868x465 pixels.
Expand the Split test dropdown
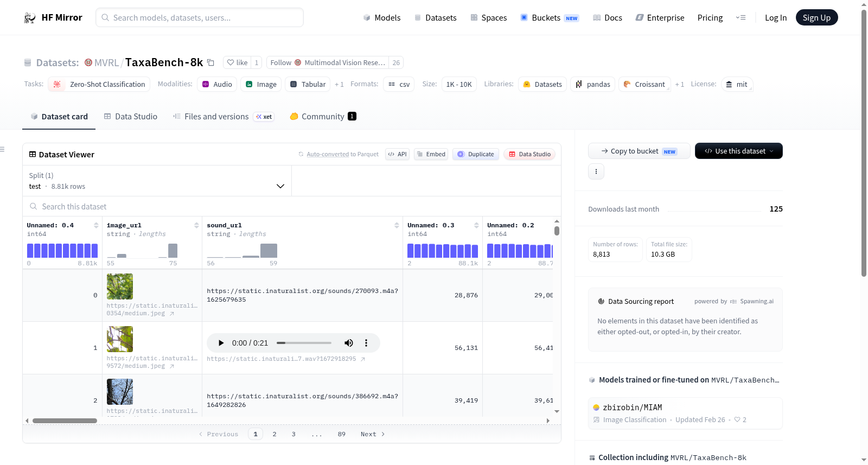pyautogui.click(x=157, y=181)
